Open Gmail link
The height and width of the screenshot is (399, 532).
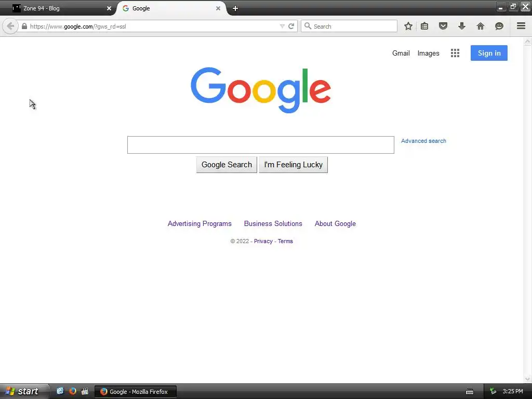point(401,54)
